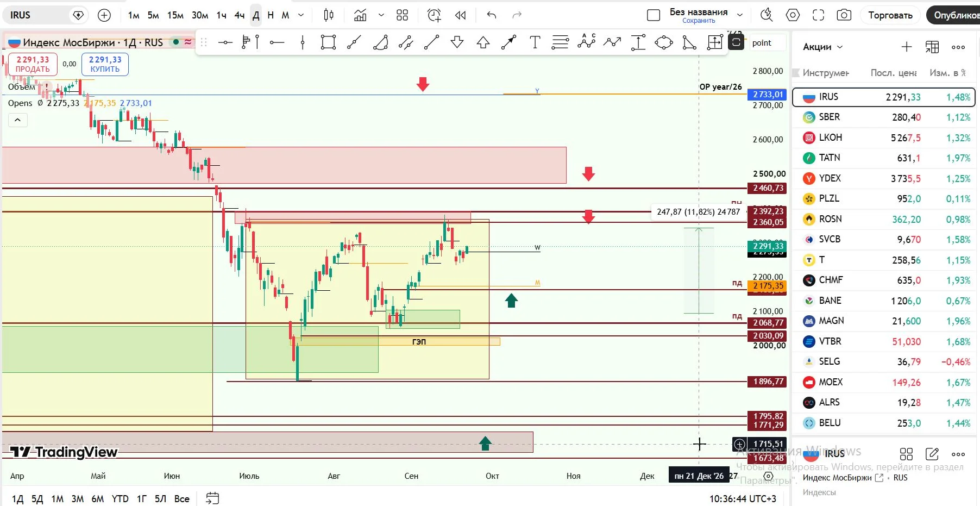Click the blue КУПИТЬ buy button
This screenshot has width=980, height=506.
coord(105,64)
